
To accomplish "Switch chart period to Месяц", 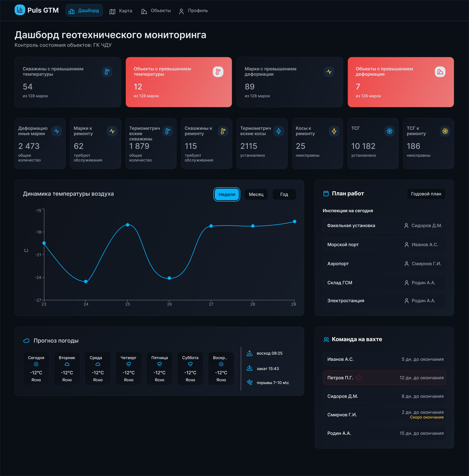I will pyautogui.click(x=256, y=194).
